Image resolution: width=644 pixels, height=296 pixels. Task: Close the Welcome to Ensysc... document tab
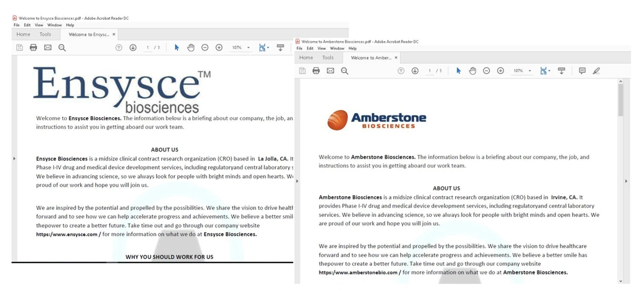point(114,34)
